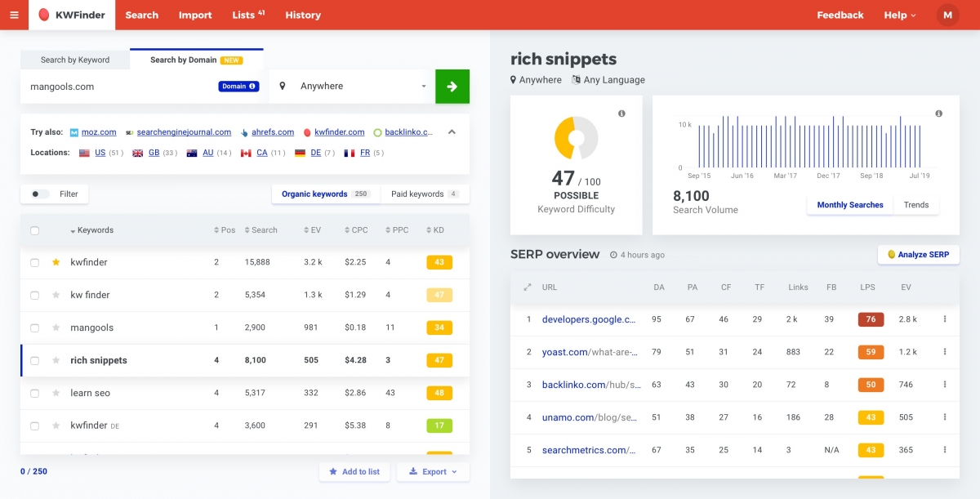Screen dimensions: 980x499
Task: Select the Paid keywords tab
Action: pos(424,194)
